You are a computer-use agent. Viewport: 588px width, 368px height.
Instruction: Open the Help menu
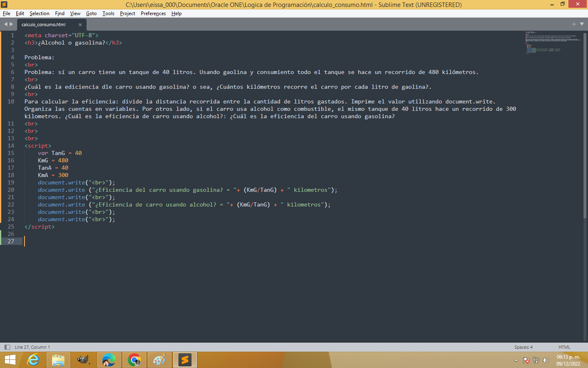(176, 13)
